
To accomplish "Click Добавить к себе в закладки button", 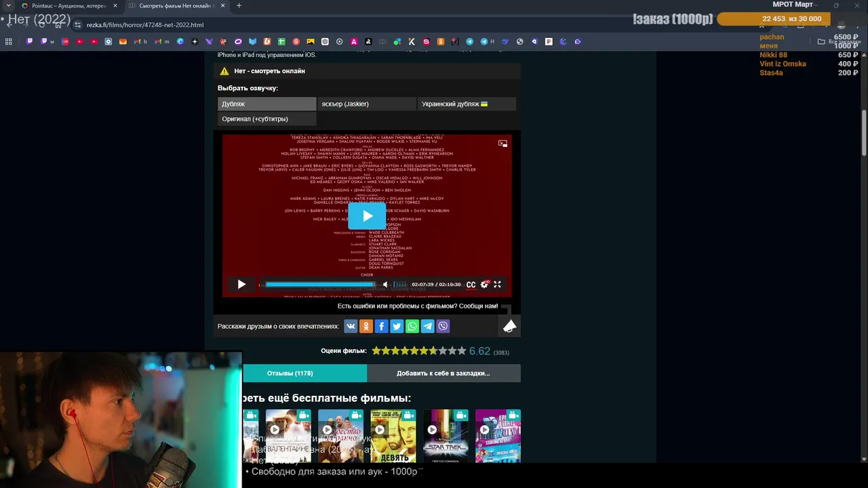I will pos(443,373).
